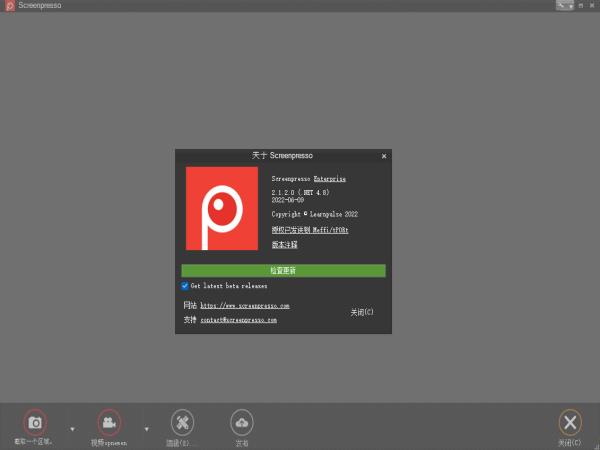Click the contact@screenpresso.com support email link
This screenshot has height=450, width=600.
tap(239, 320)
